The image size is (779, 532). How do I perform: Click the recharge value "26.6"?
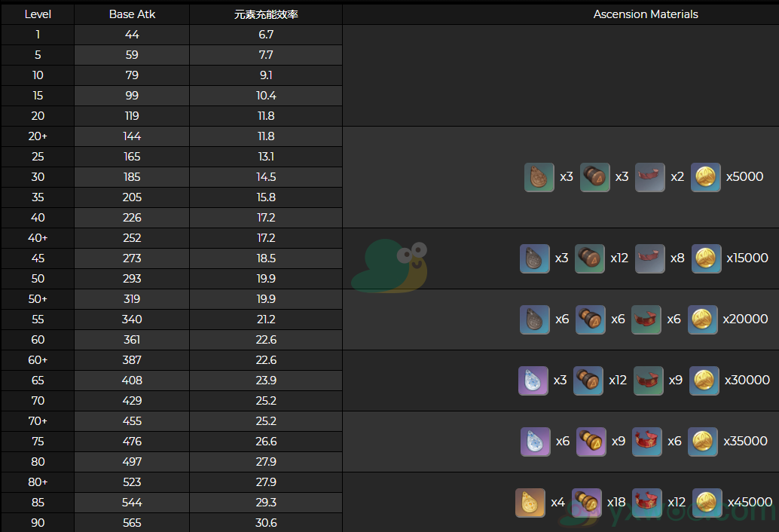[266, 442]
